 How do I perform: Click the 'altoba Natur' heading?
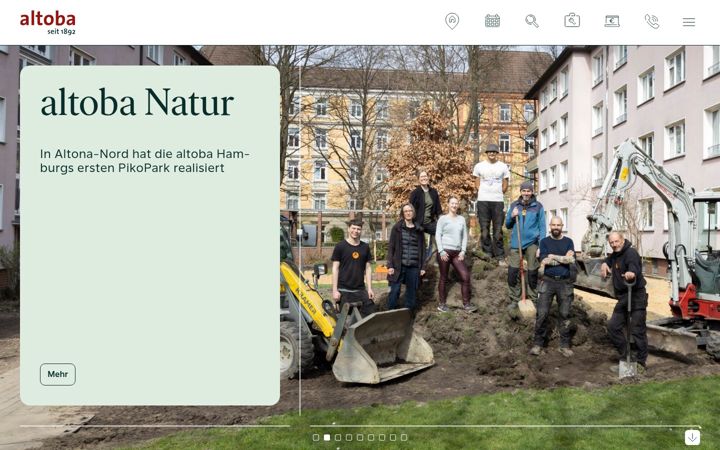(137, 102)
